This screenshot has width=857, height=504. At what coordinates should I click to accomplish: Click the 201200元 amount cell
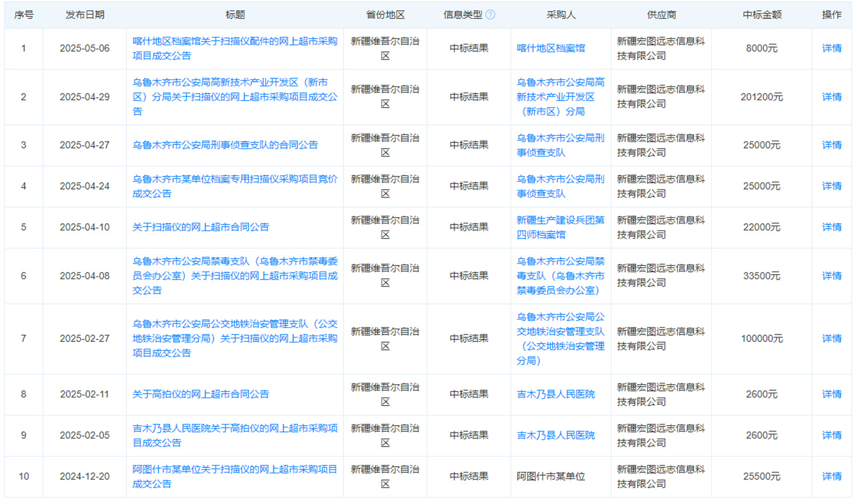[x=762, y=97]
